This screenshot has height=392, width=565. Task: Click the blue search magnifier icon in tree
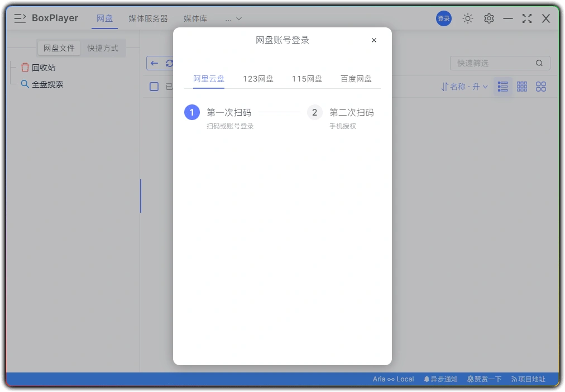coord(25,84)
